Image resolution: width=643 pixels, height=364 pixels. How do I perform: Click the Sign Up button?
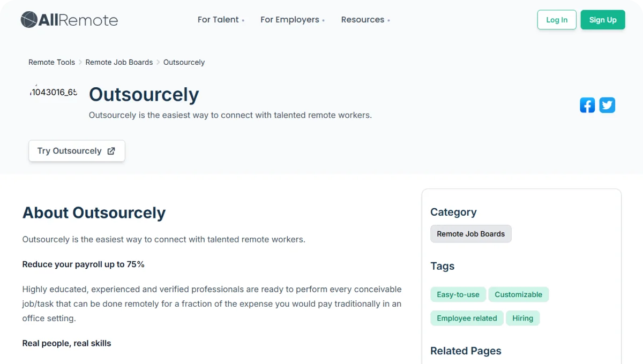pyautogui.click(x=603, y=20)
